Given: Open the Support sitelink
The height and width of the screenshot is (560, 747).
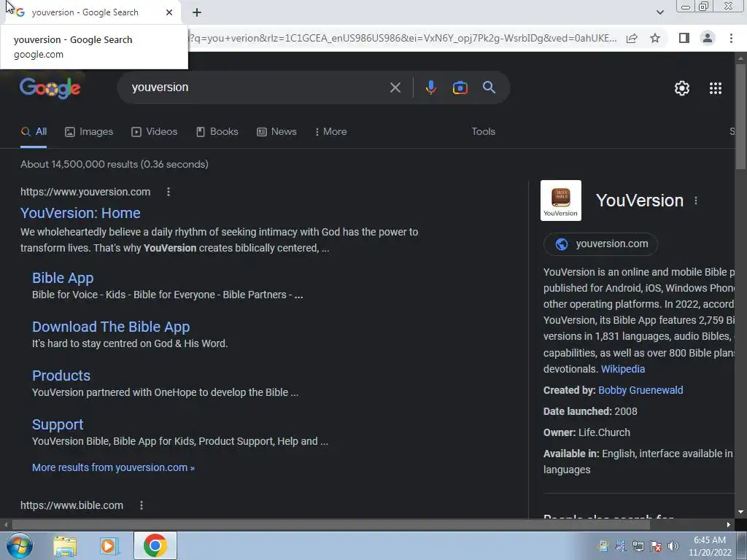Looking at the screenshot, I should tap(58, 424).
